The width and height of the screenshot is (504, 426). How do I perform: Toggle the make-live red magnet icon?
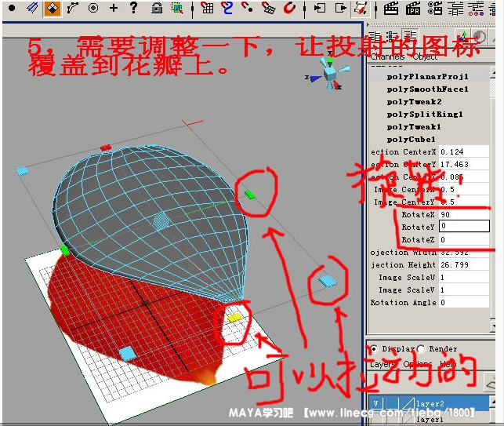(x=289, y=8)
